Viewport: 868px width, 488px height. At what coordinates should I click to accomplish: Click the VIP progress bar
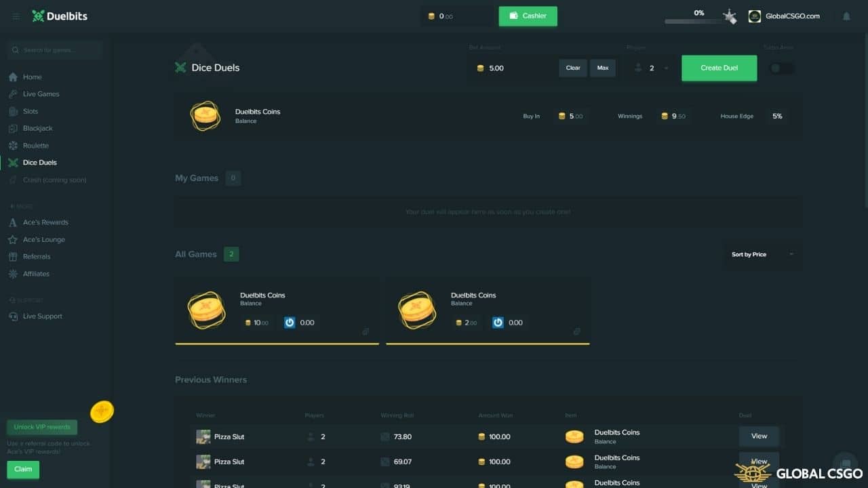coord(694,22)
